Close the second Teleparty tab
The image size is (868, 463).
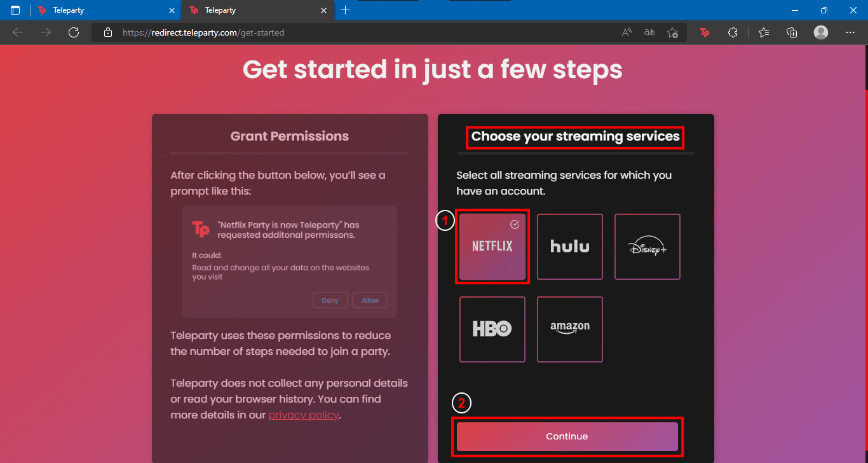point(324,10)
